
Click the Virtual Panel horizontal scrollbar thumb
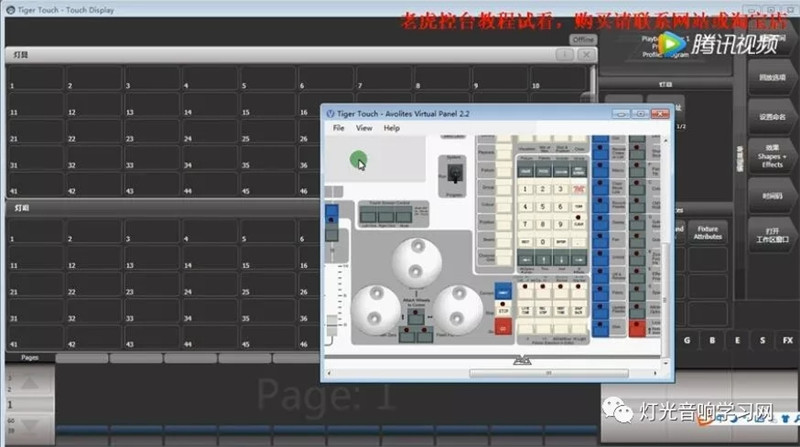tap(548, 373)
